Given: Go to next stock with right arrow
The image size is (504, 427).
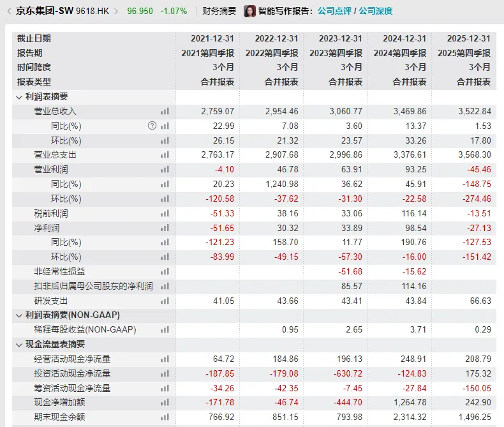Looking at the screenshot, I should point(116,11).
